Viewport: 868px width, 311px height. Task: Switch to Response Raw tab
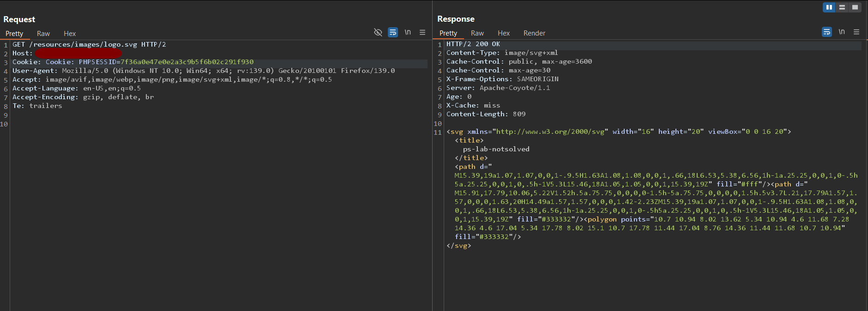477,33
